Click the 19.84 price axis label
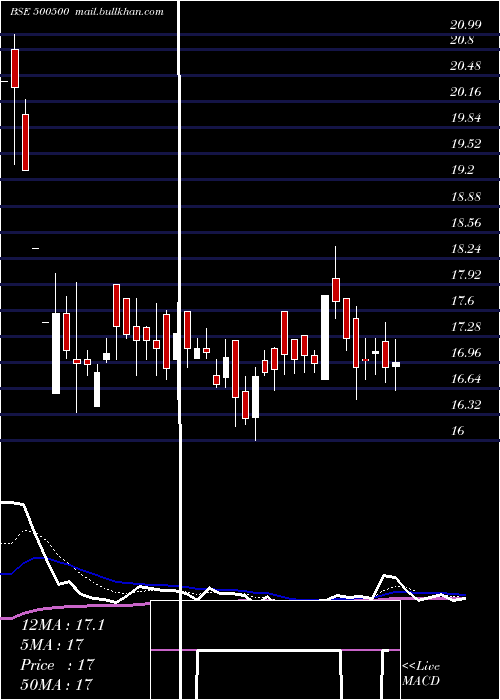Screen dimensions: 500x700 (467, 118)
